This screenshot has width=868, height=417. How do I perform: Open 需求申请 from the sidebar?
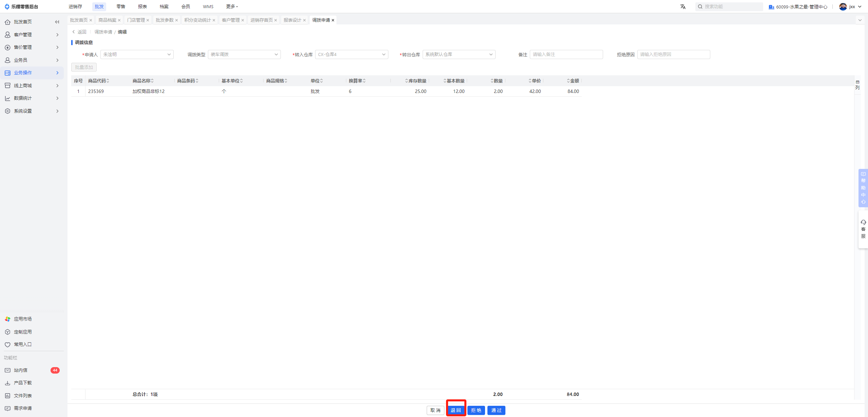(x=23, y=408)
